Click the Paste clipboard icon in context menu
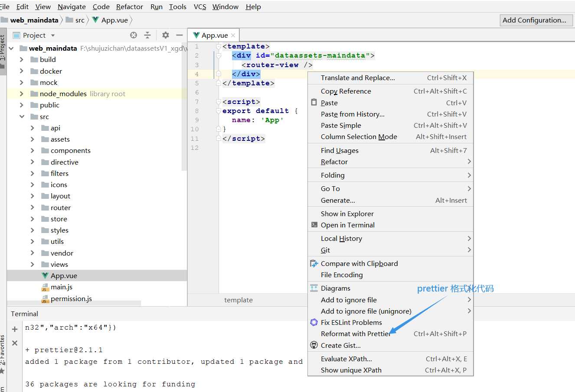 [314, 103]
